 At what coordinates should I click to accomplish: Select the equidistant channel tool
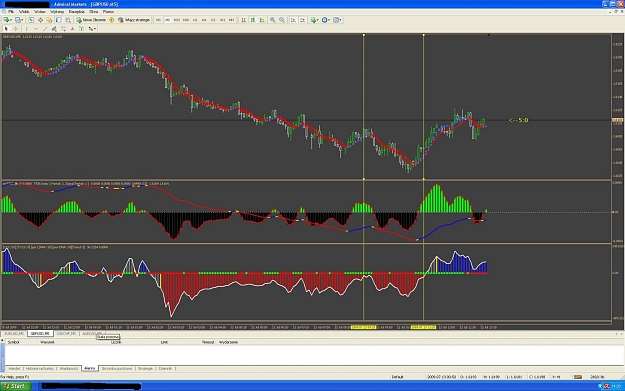(54, 29)
